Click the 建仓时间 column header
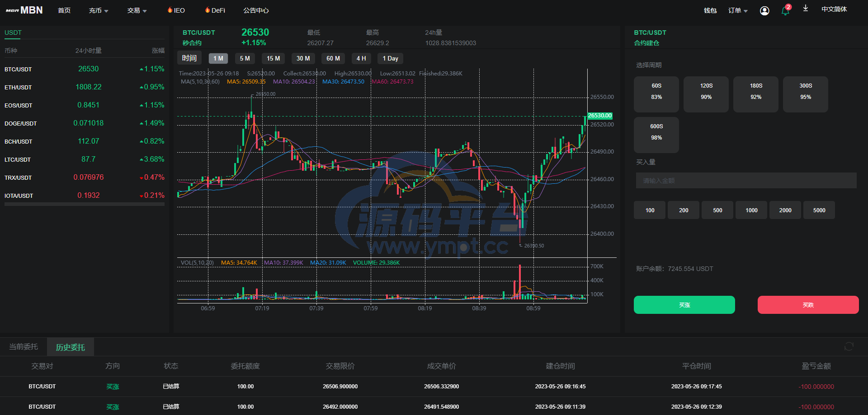868x415 pixels. (x=560, y=366)
